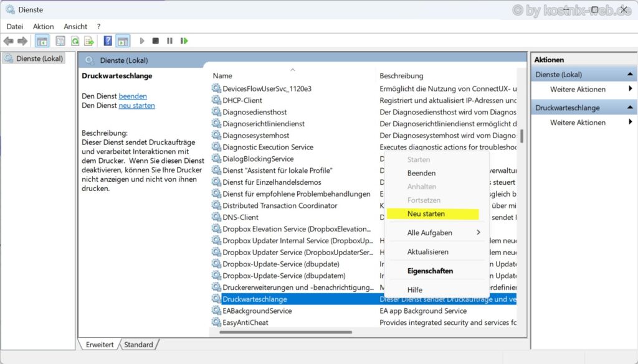Open the Datei menu

15,26
